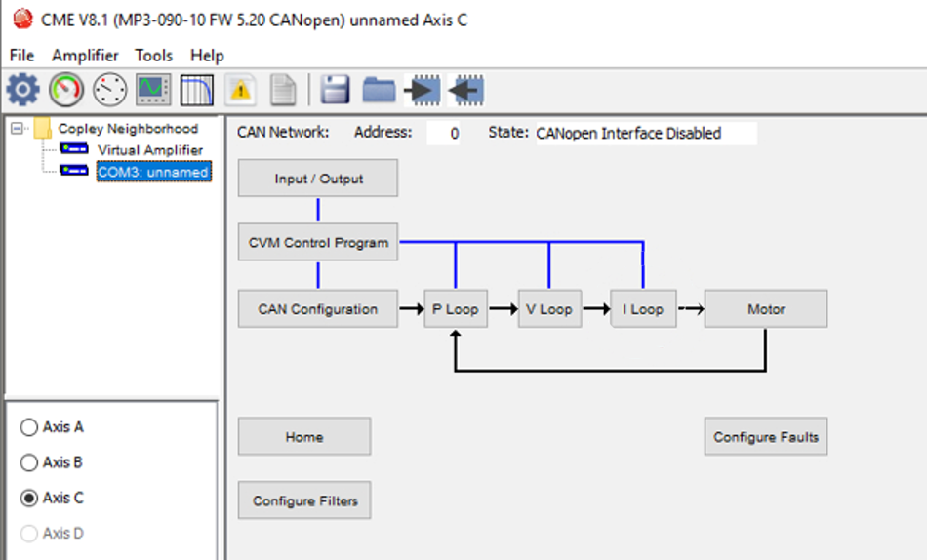Open CAN Configuration
Image resolution: width=927 pixels, height=560 pixels.
[x=318, y=308]
